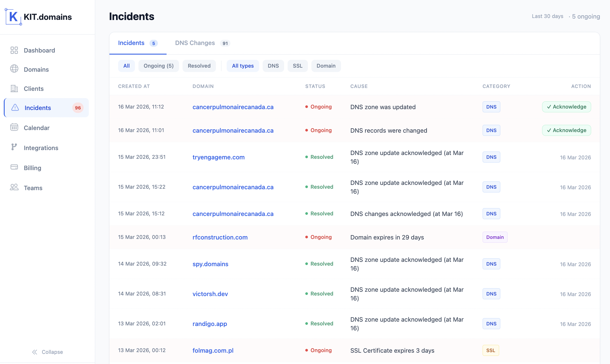Viewport: 610px width, 364px height.
Task: Open cancerpulmonairecanada.ca link from 15:12 row
Action: tap(233, 214)
